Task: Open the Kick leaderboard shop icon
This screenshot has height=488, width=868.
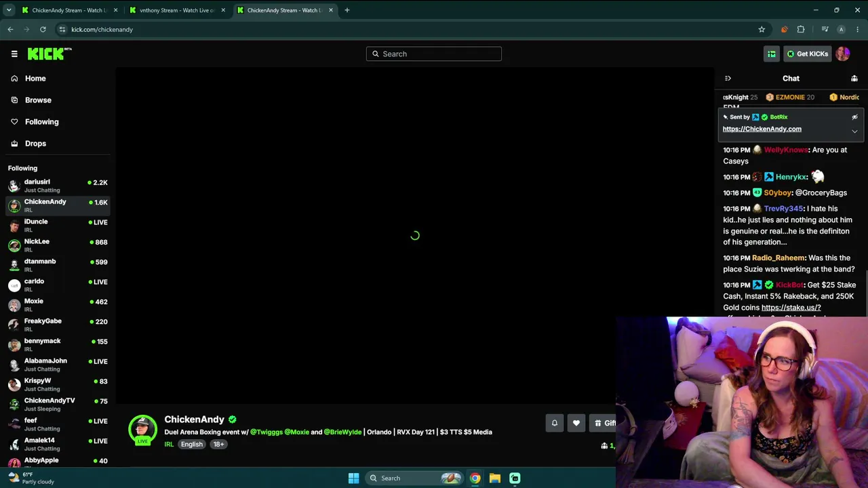Action: pos(772,54)
